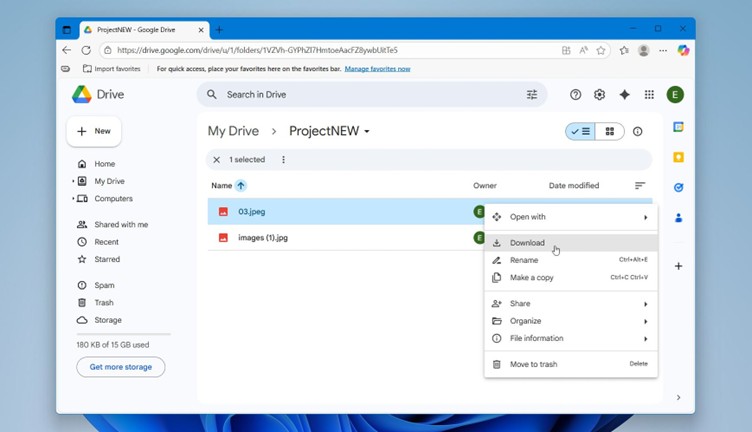Image resolution: width=752 pixels, height=432 pixels.
Task: Open the Google apps grid
Action: 649,95
